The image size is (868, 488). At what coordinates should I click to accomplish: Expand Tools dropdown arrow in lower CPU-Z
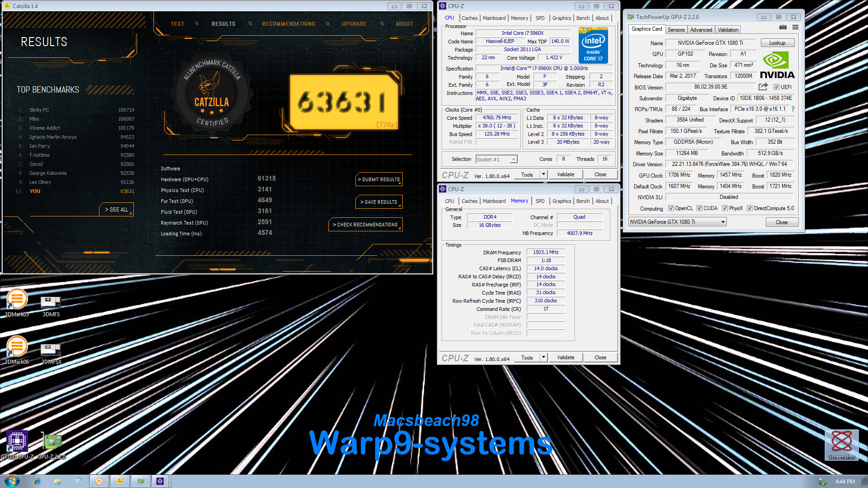544,357
